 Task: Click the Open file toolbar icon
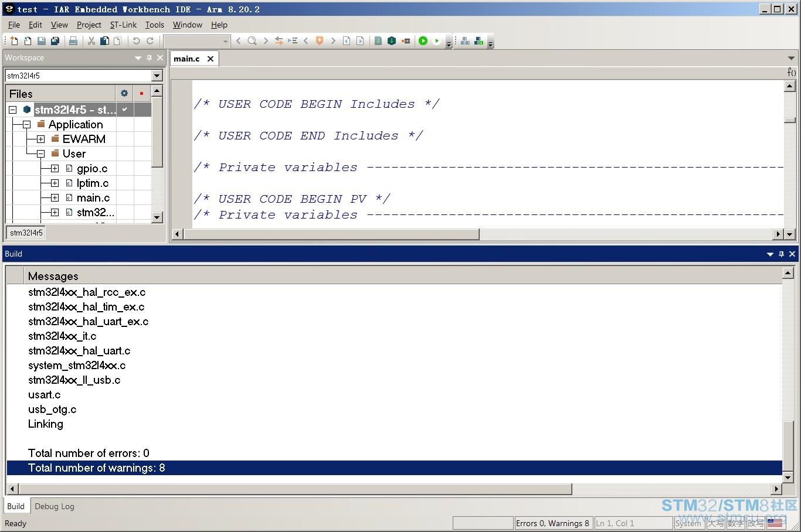click(28, 41)
